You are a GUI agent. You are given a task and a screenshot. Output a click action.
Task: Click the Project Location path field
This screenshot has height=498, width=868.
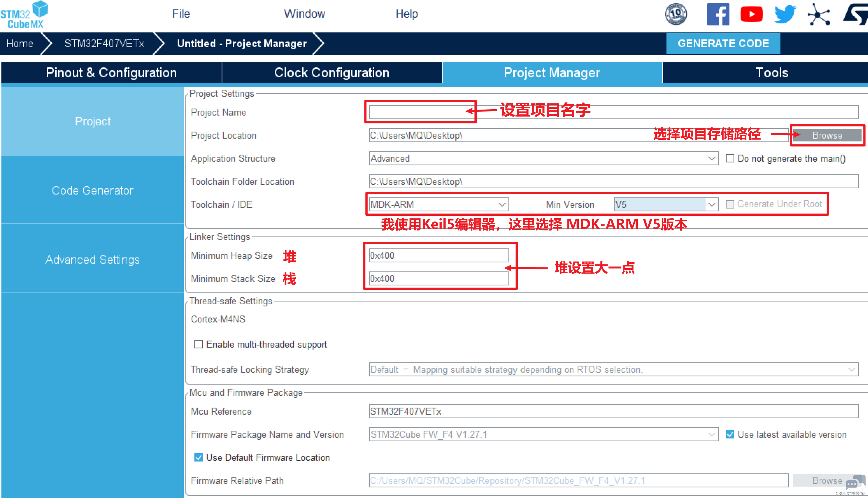(x=579, y=136)
